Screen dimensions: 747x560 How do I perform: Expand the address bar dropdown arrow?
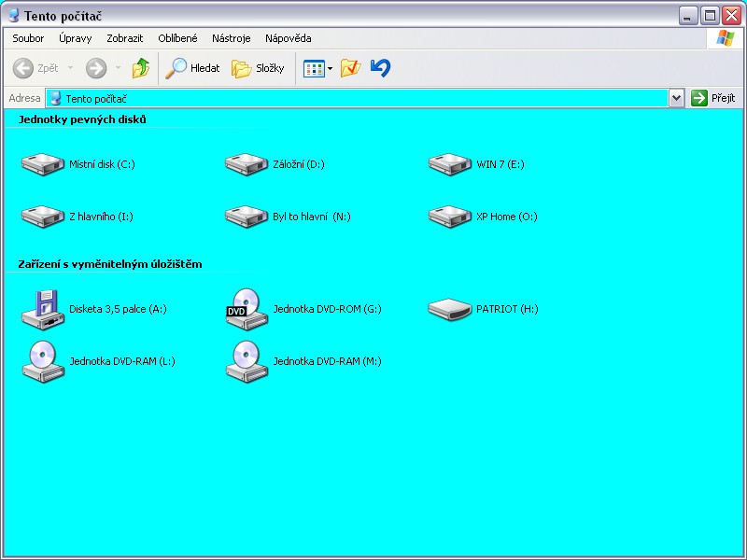tap(676, 98)
